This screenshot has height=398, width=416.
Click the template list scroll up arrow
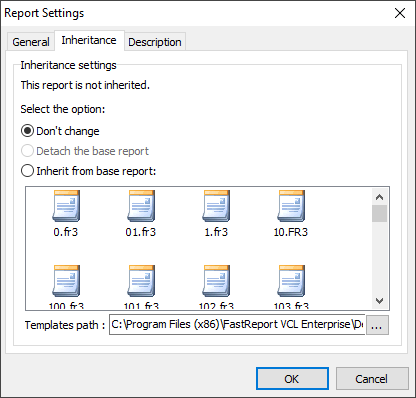click(x=379, y=197)
